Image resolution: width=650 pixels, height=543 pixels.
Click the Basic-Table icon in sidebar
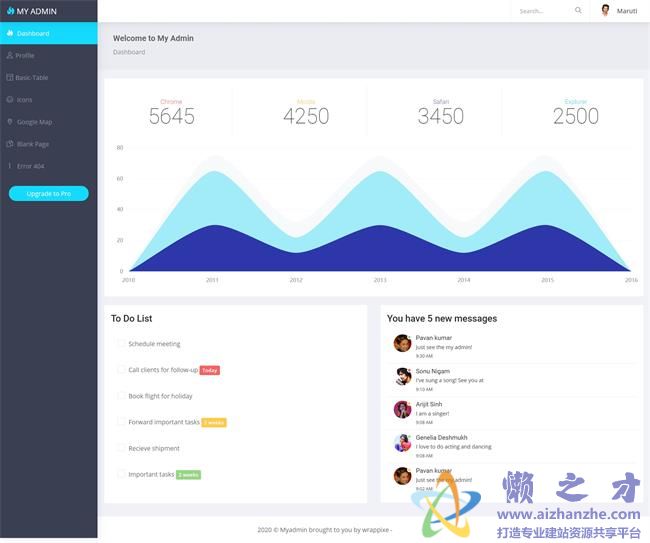coord(10,77)
